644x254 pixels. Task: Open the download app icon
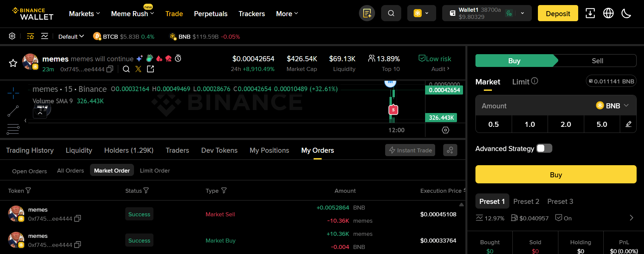coord(590,13)
